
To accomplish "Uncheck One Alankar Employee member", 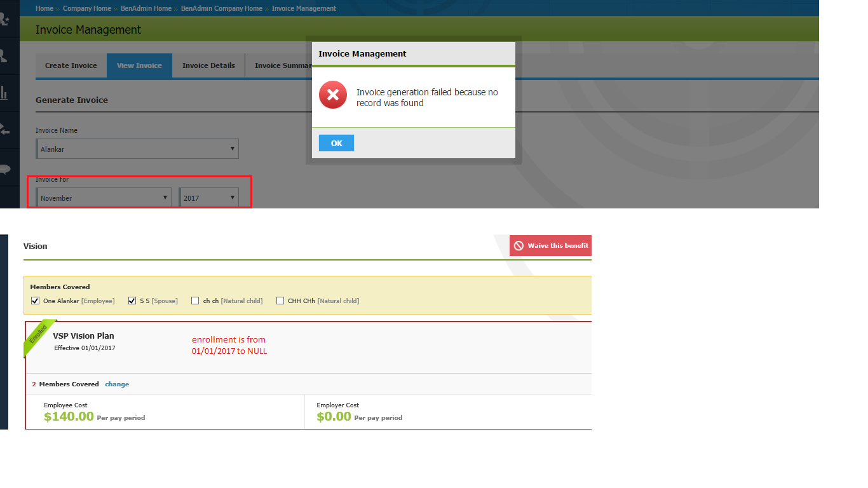I will tap(35, 300).
